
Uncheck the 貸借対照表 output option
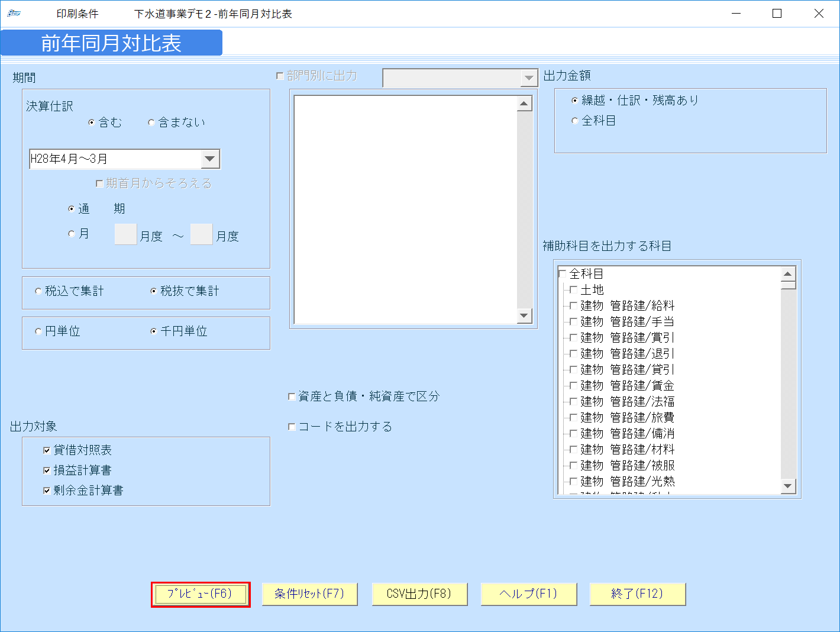(47, 450)
